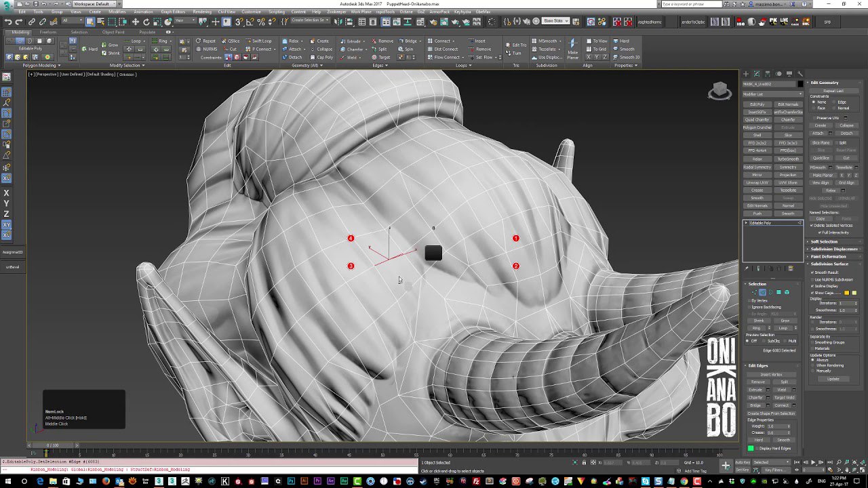Click the Make Planar ribbon button

573,49
